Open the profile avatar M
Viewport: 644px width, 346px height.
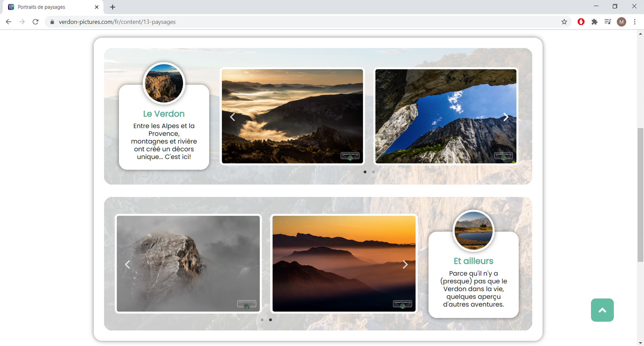pos(621,22)
